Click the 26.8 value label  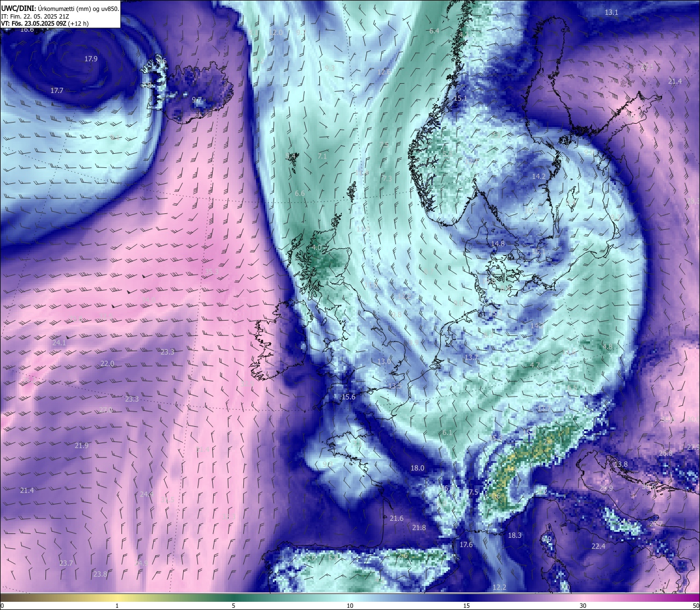(666, 454)
